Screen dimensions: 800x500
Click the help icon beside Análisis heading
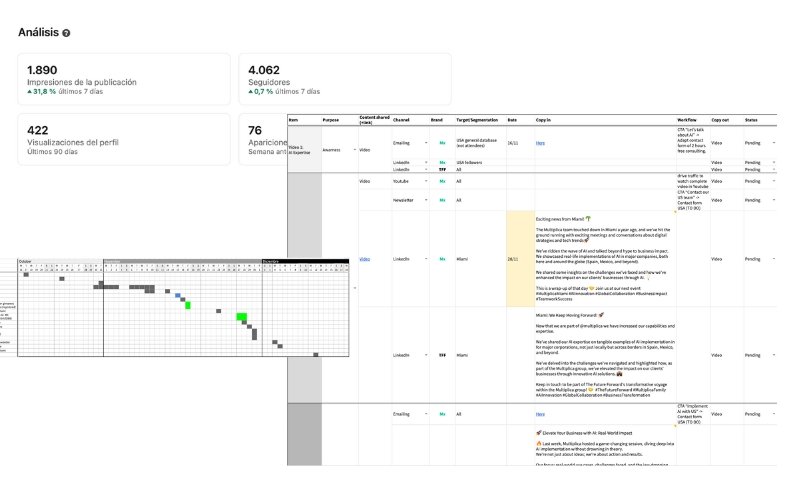[67, 33]
